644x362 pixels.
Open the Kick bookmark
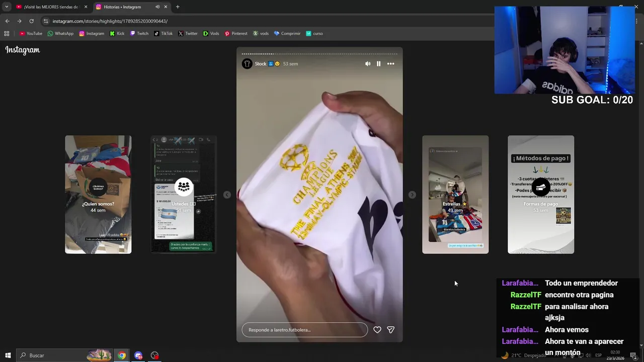(117, 34)
